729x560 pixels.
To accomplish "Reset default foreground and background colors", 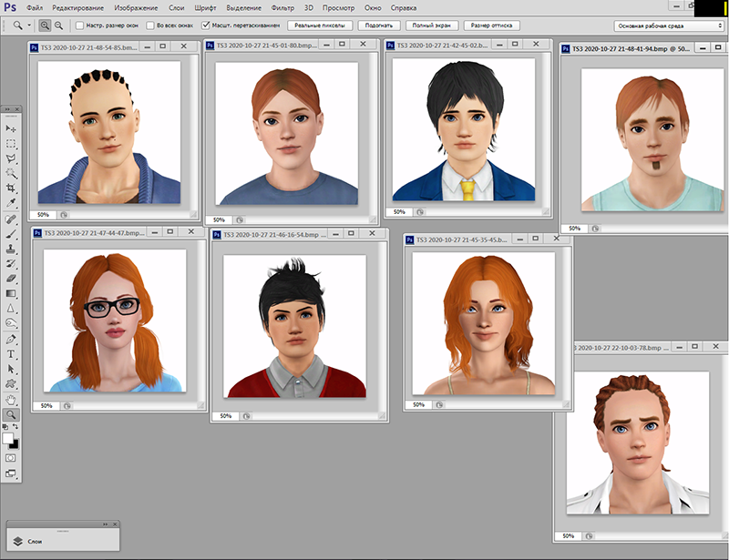I will click(x=5, y=427).
